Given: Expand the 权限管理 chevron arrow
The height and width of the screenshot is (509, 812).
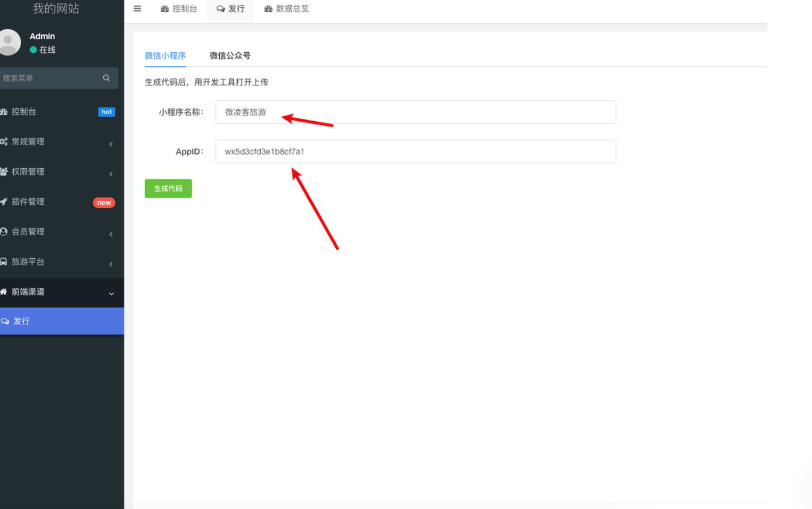Looking at the screenshot, I should point(111,174).
